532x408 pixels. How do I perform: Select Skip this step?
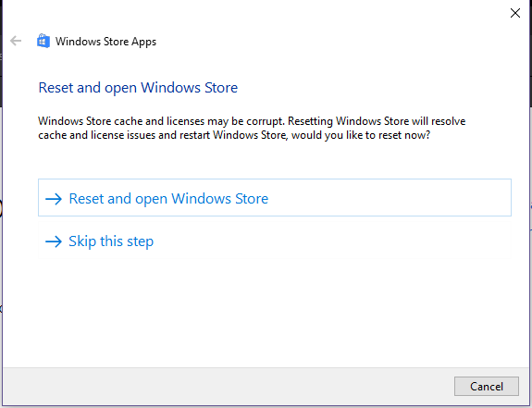tap(275, 241)
